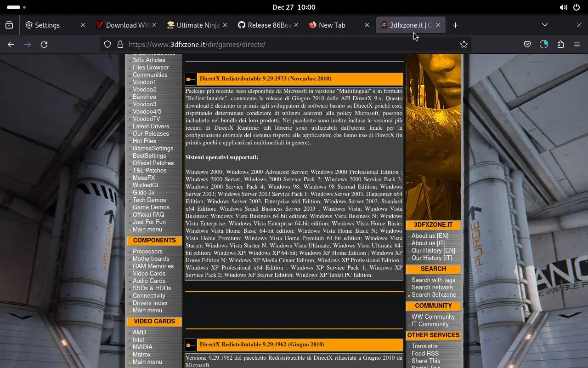Switch to the New Tab tab
This screenshot has height=368, width=588.
pos(339,25)
